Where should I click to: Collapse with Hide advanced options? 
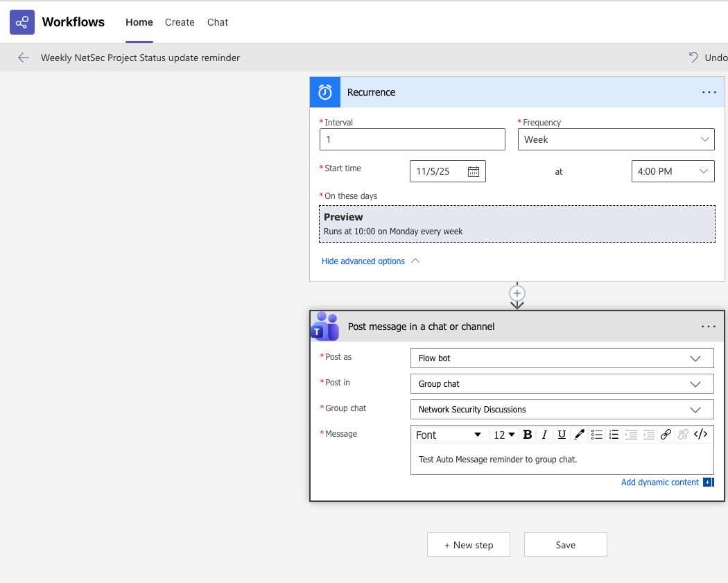[370, 261]
